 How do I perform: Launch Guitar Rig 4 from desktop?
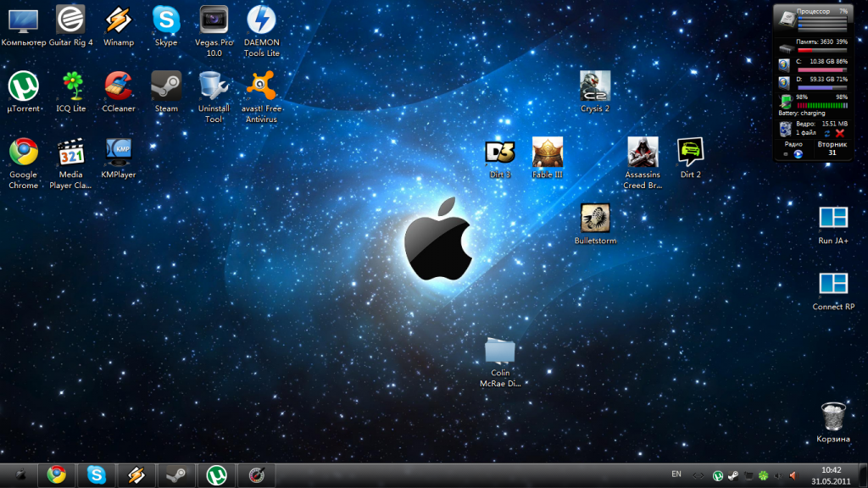coord(71,26)
